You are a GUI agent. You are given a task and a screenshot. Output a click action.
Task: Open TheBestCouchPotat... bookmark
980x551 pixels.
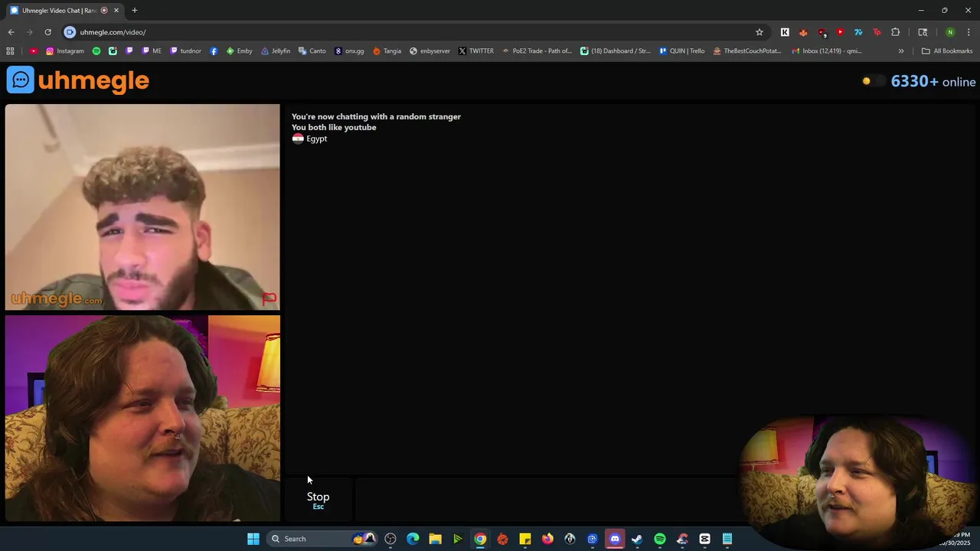[747, 51]
